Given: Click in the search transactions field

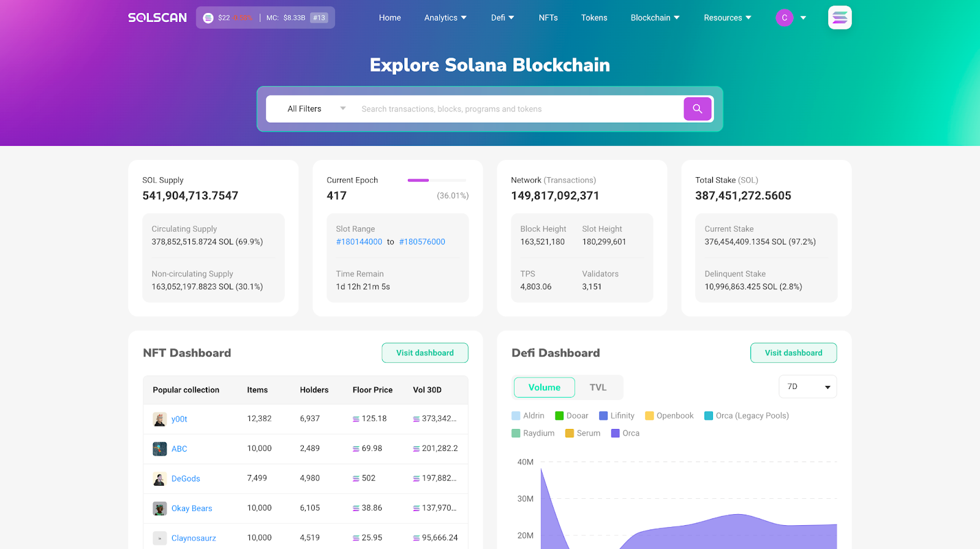Looking at the screenshot, I should click(518, 109).
